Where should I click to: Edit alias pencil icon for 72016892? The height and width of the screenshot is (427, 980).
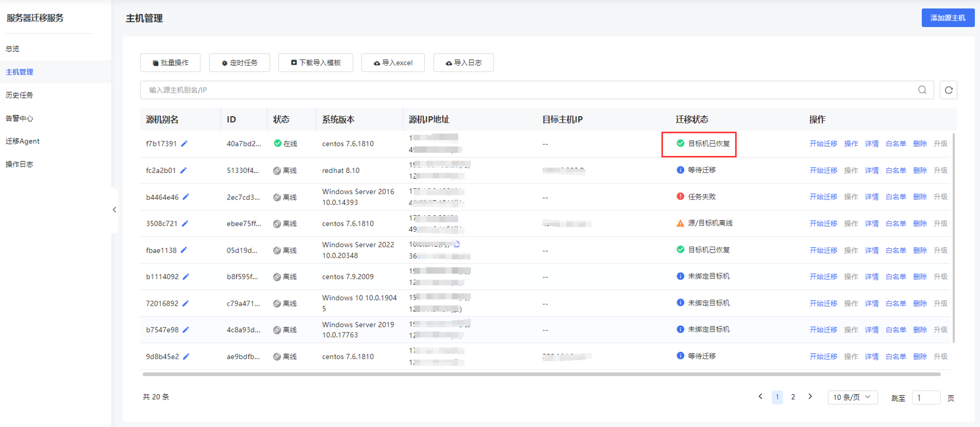tap(186, 303)
